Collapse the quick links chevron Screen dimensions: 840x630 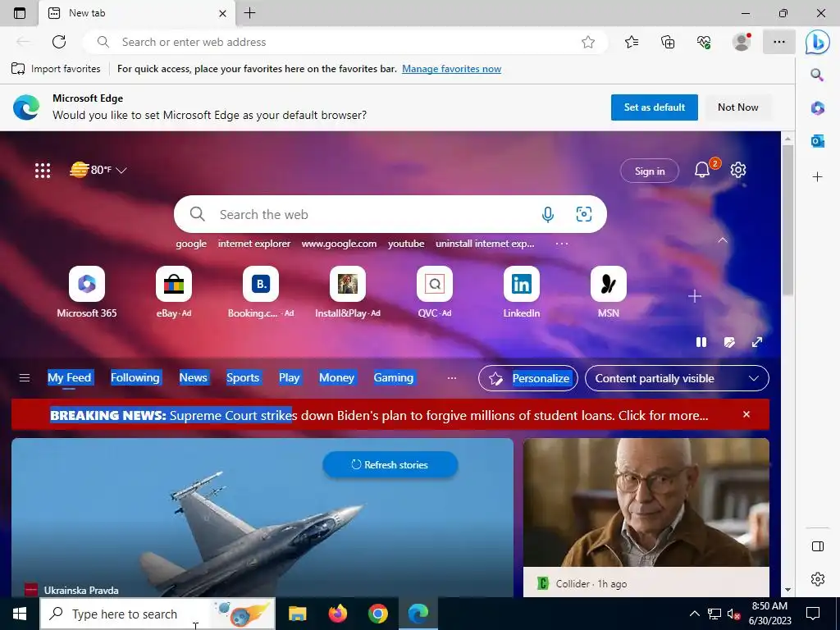point(723,240)
